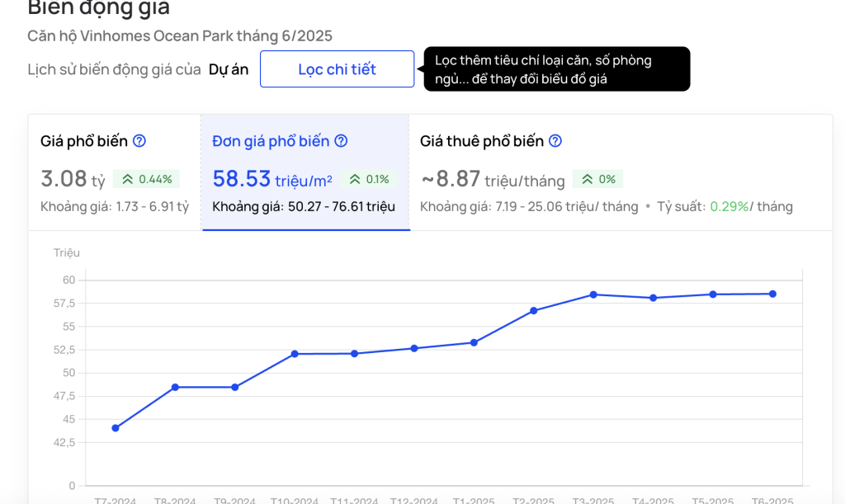This screenshot has width=845, height=504.
Task: Click the '47,5' y-axis label
Action: (64, 396)
